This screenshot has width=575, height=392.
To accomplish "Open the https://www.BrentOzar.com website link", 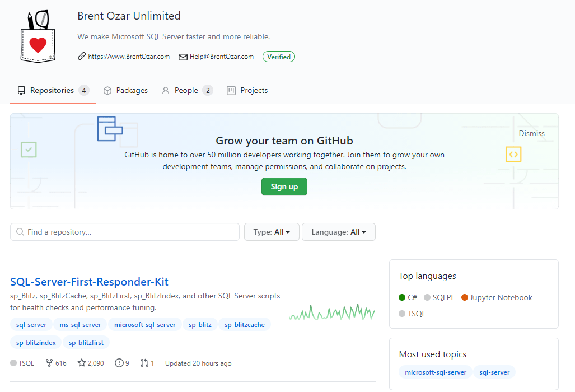I will coord(129,57).
